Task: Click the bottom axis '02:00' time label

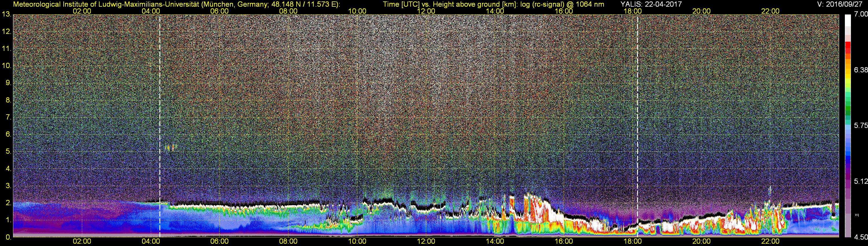Action: tap(82, 242)
